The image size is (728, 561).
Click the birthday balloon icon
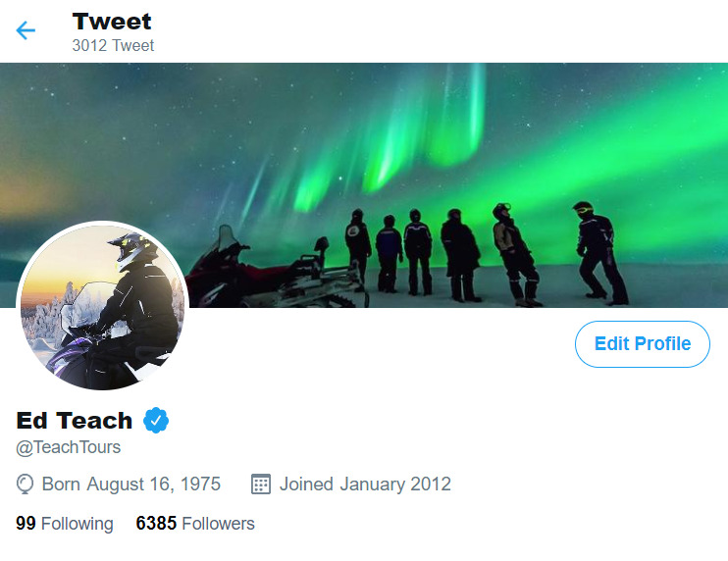(25, 484)
